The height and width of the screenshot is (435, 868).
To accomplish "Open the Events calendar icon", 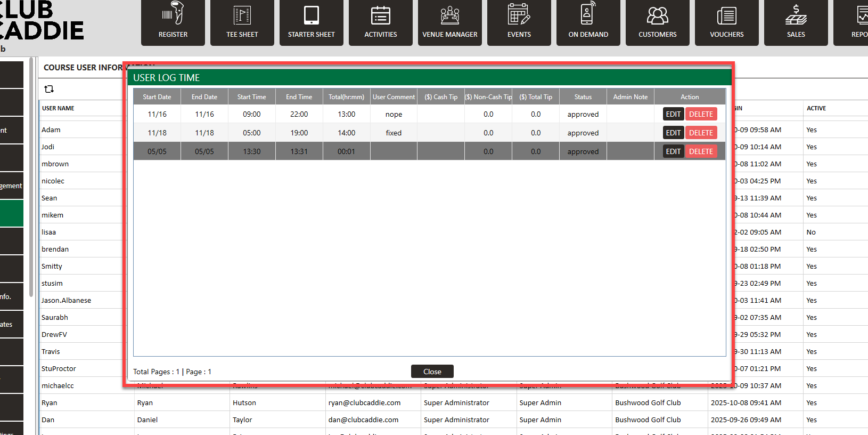I will tap(519, 15).
